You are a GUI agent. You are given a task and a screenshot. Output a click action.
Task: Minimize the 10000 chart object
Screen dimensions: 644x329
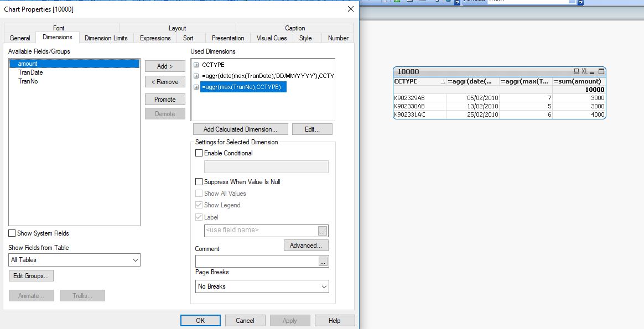tap(593, 71)
